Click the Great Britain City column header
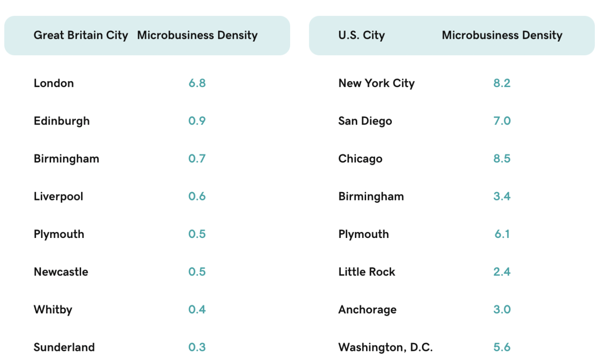The height and width of the screenshot is (364, 600). click(x=81, y=36)
